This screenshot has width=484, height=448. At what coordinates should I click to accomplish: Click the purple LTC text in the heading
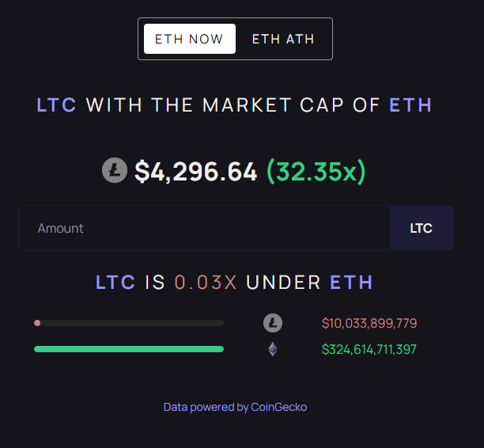57,104
